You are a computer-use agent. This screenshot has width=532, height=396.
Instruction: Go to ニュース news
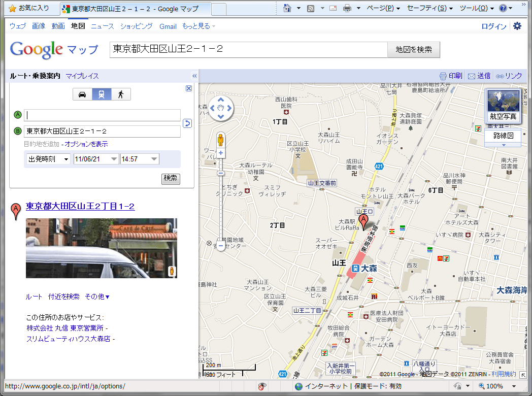tap(103, 26)
